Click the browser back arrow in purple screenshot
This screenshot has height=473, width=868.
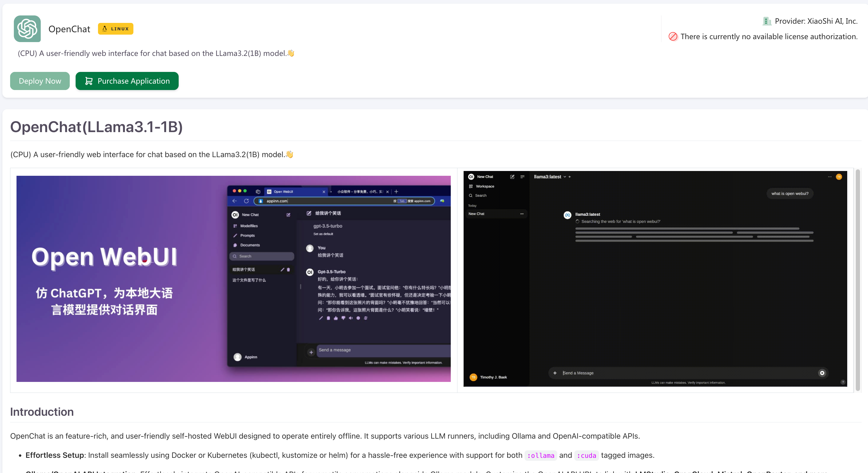pyautogui.click(x=235, y=201)
